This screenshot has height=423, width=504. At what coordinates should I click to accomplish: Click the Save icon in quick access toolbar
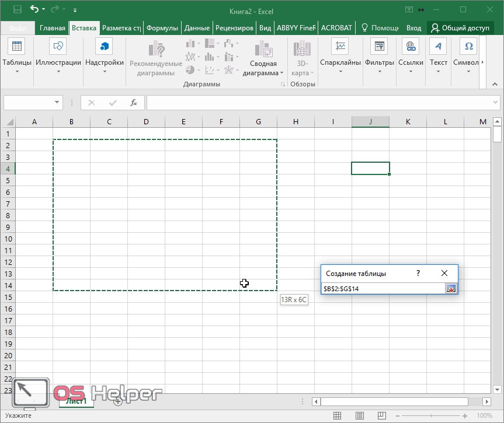click(18, 9)
